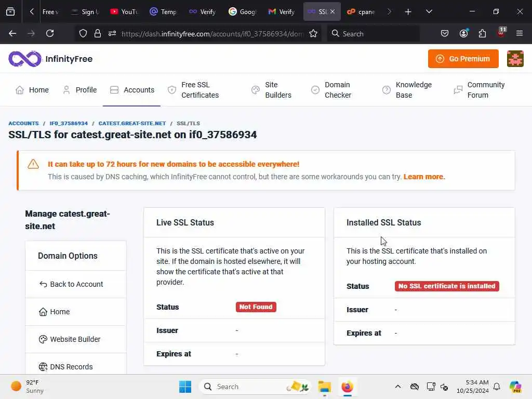Open the weather widget showing 92°F Sunny
The height and width of the screenshot is (399, 532).
pyautogui.click(x=27, y=387)
